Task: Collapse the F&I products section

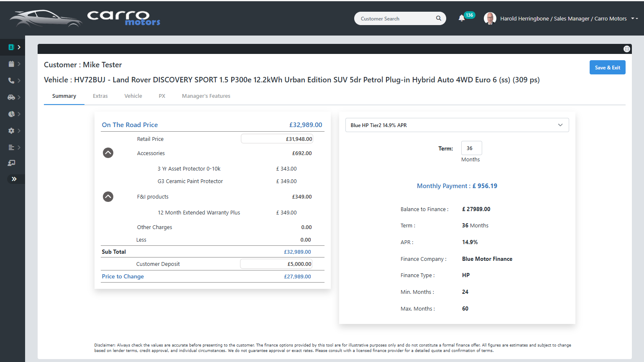Action: (108, 196)
